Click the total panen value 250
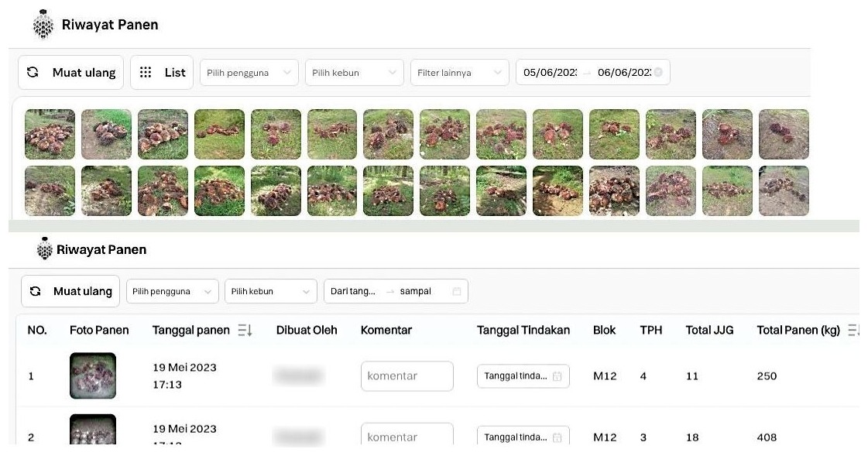868x456 pixels. tap(767, 376)
